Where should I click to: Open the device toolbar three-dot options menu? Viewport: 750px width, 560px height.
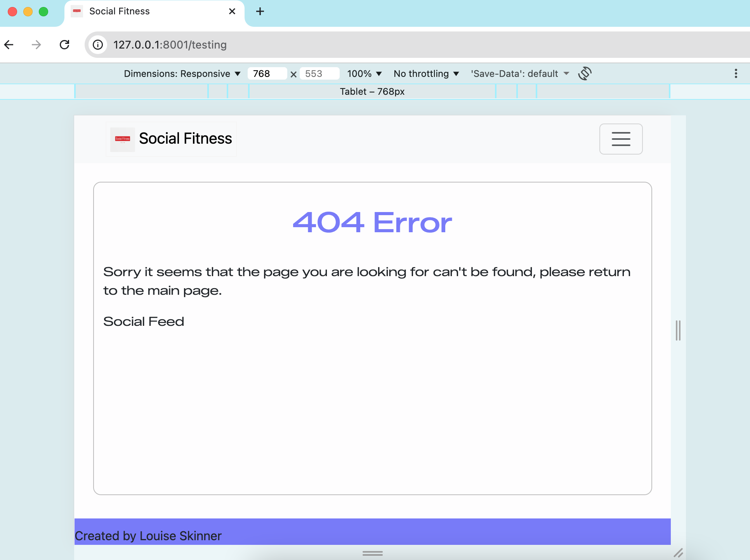(736, 73)
